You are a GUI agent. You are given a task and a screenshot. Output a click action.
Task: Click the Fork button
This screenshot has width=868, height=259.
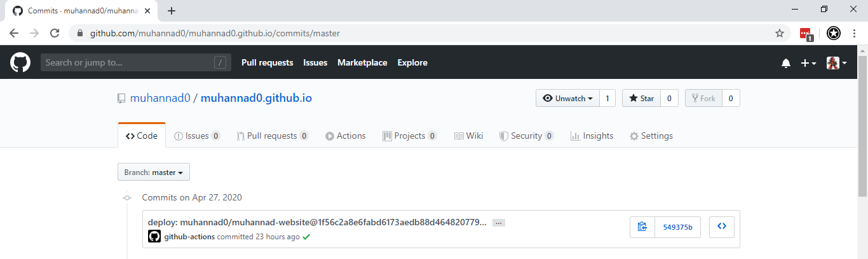703,99
